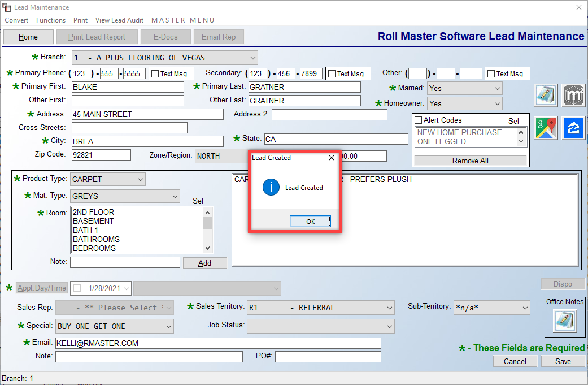588x385 pixels.
Task: Expand the Sales Territory dropdown
Action: click(389, 308)
